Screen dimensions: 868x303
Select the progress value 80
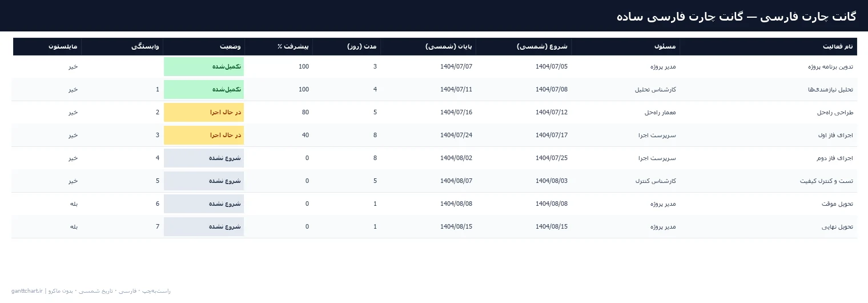(306, 113)
